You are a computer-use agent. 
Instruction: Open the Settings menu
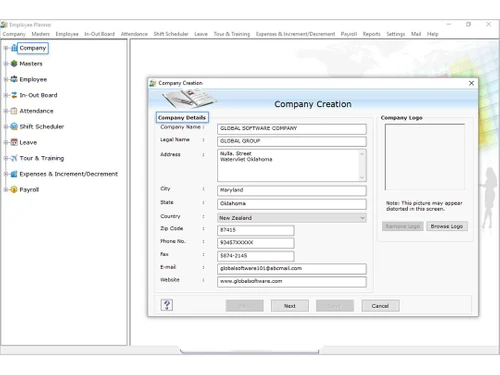[x=396, y=34]
